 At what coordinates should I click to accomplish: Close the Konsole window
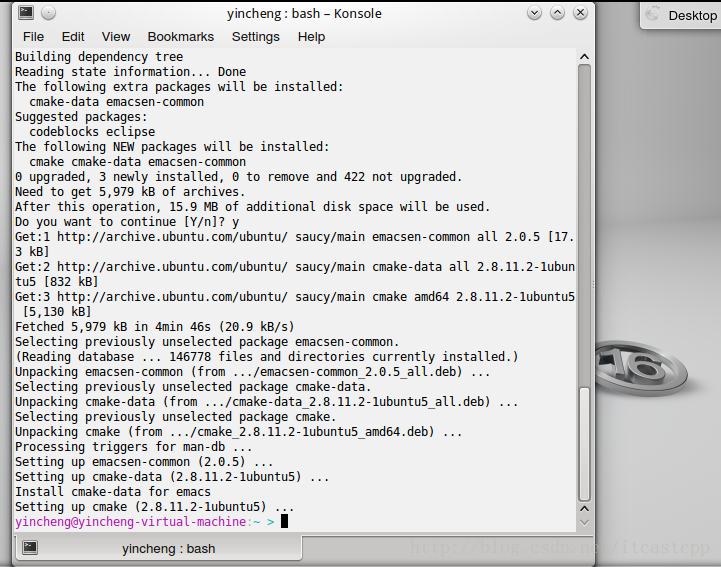[580, 13]
